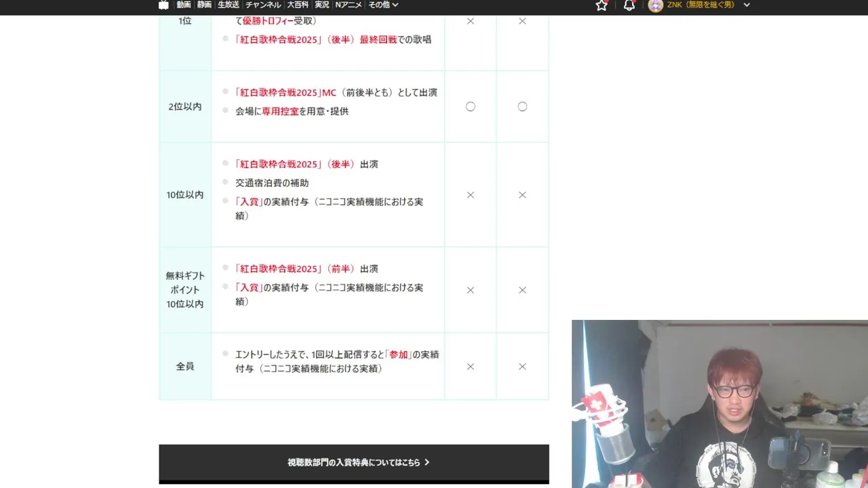Click the first cross mark in 無料ギフトポイント row
The height and width of the screenshot is (488, 868).
[x=471, y=290]
